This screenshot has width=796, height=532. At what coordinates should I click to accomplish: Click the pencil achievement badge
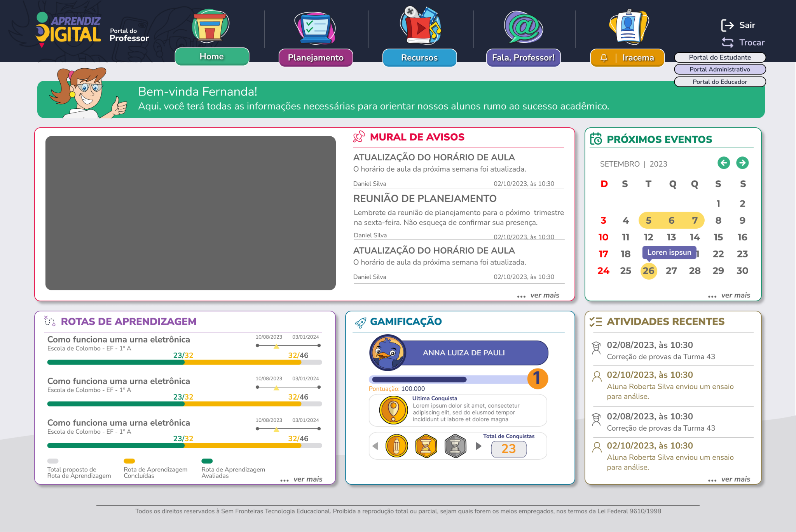point(396,446)
